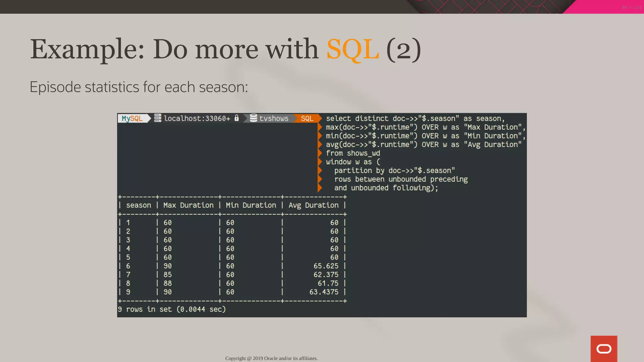644x362 pixels.
Task: Click the MySQL prompt badge
Action: coord(132,118)
